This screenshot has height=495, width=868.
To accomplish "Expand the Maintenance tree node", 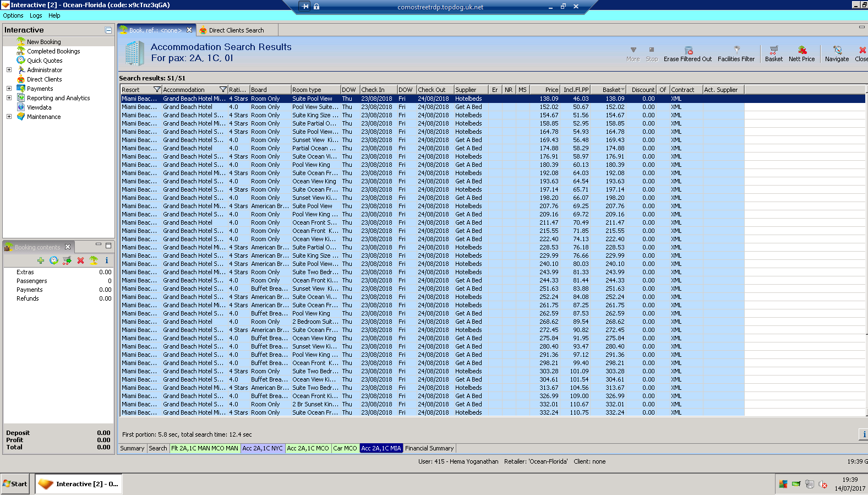I will click(9, 117).
